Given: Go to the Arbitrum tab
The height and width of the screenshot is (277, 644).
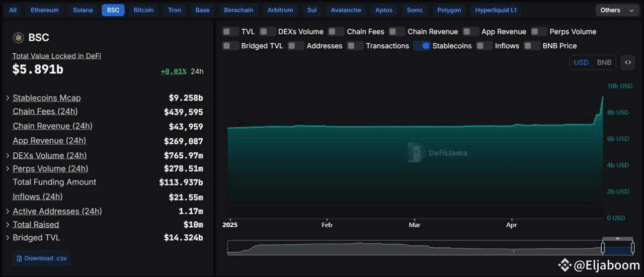Looking at the screenshot, I should point(280,10).
